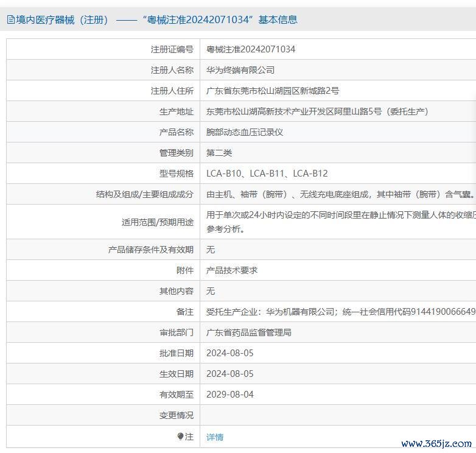Select the value 第二类
This screenshot has height=453, width=476.
(219, 153)
